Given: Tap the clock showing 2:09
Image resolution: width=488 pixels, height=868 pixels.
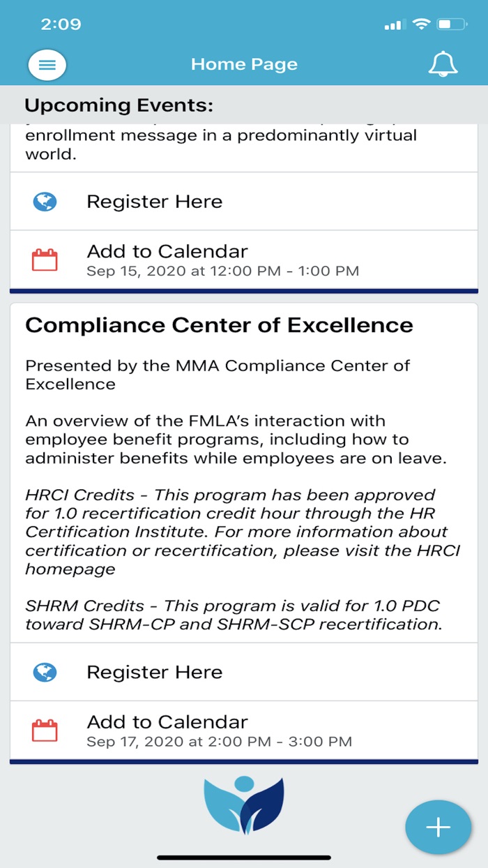Looking at the screenshot, I should click(x=61, y=23).
